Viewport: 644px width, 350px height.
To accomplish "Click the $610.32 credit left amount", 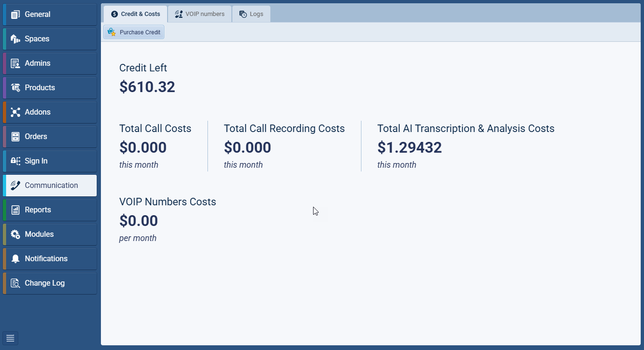I will (147, 87).
